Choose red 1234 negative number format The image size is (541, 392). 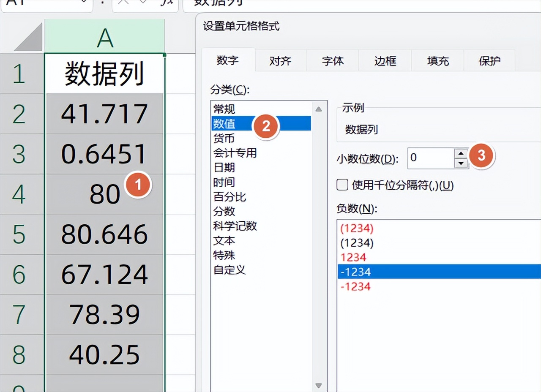click(x=439, y=257)
